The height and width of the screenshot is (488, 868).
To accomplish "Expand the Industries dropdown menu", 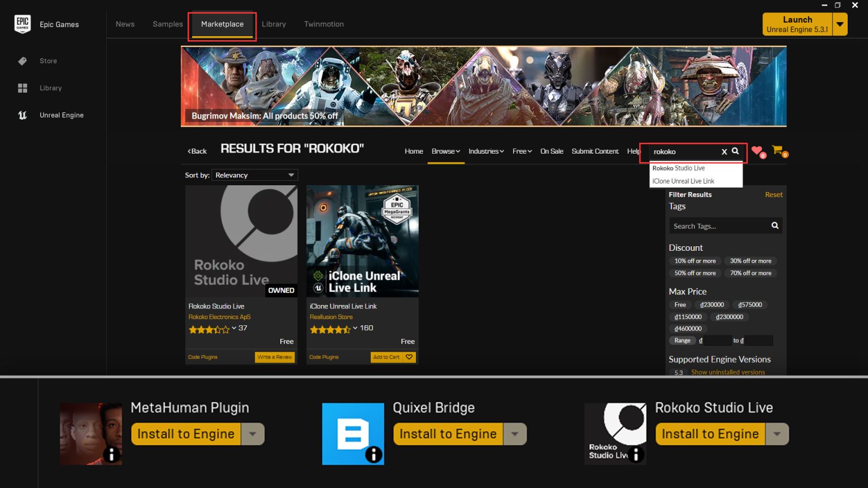I will coord(486,151).
